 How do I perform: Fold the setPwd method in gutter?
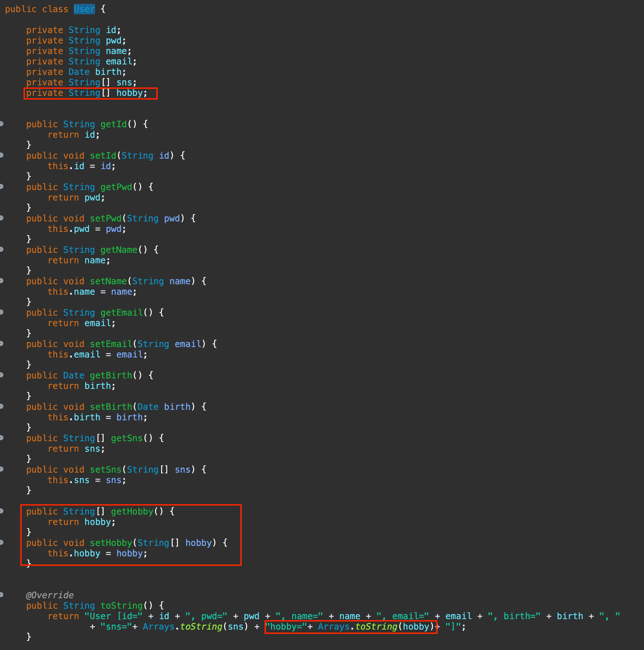tap(2, 218)
